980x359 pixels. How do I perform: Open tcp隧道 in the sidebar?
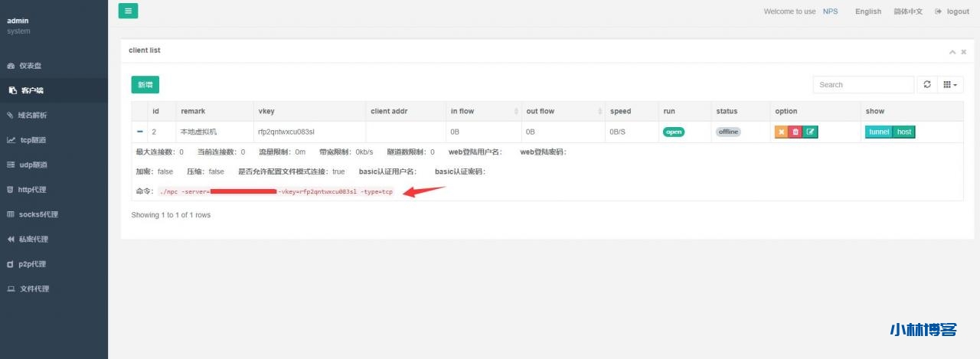33,140
